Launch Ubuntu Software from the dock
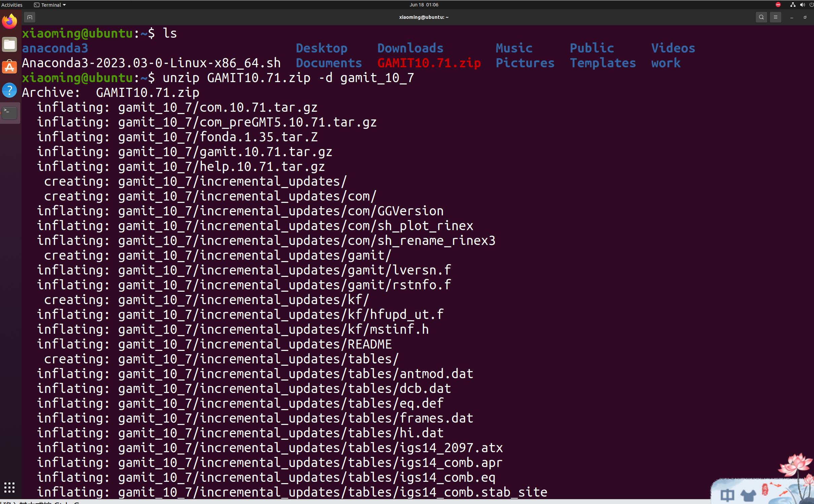This screenshot has height=504, width=814. coord(9,67)
